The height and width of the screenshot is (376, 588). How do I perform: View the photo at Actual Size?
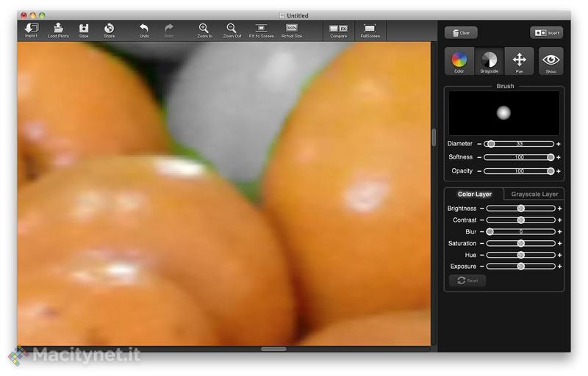pyautogui.click(x=291, y=29)
